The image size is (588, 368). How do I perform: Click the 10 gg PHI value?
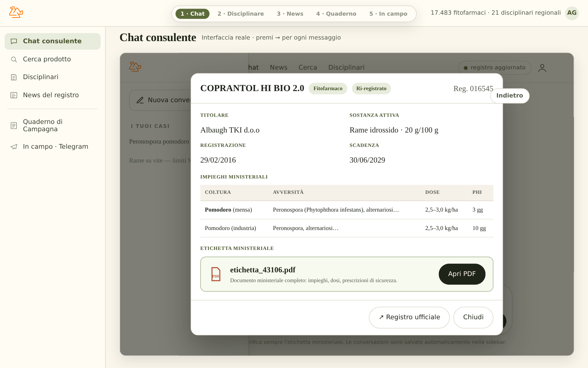point(479,228)
